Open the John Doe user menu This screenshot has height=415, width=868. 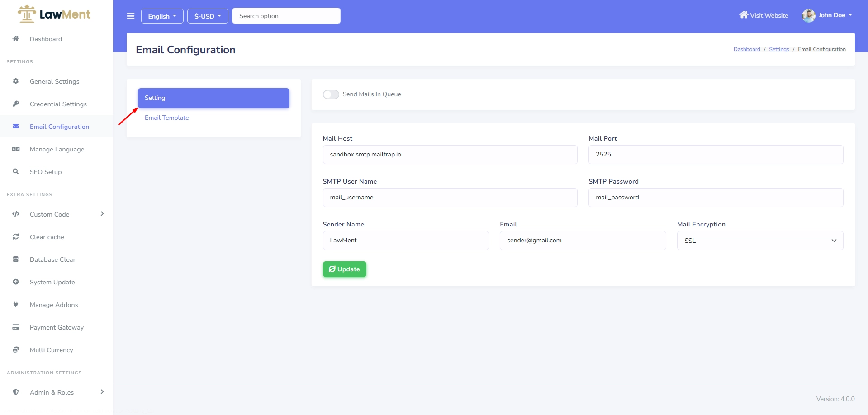point(828,15)
